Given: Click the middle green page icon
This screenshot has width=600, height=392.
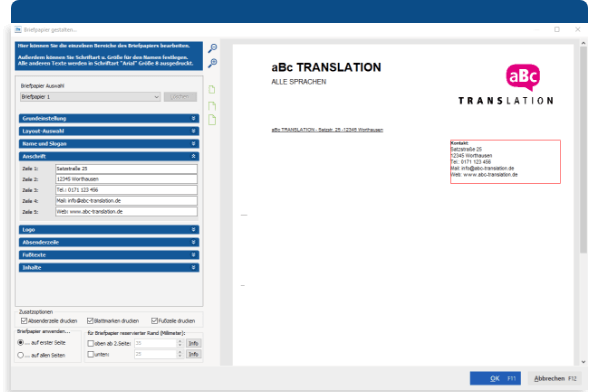Looking at the screenshot, I should (x=212, y=105).
